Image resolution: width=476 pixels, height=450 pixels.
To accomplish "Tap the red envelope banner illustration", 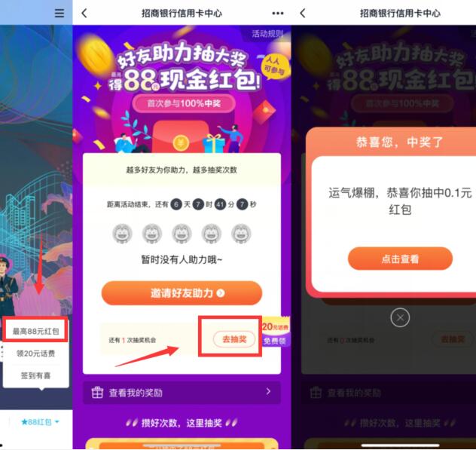I will [180, 136].
